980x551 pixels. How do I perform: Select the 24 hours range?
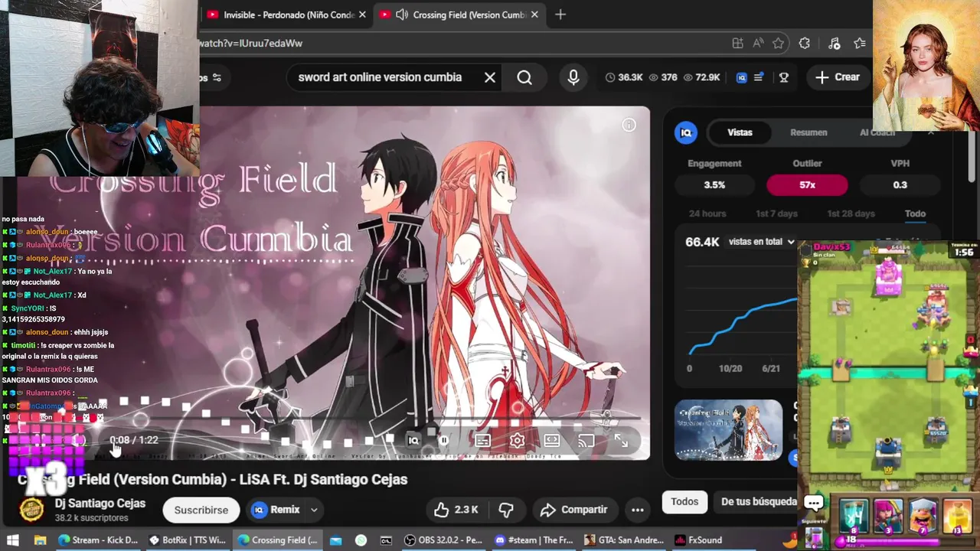(707, 214)
